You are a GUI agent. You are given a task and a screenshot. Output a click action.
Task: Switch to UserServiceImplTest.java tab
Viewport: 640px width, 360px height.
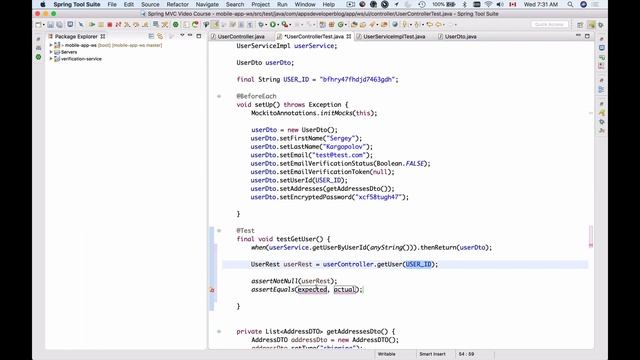pos(394,36)
